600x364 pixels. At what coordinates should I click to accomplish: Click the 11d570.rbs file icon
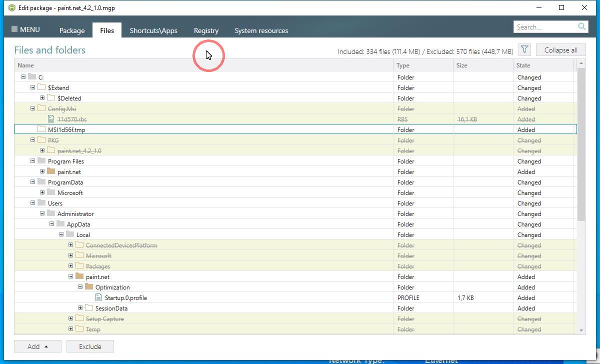51,119
